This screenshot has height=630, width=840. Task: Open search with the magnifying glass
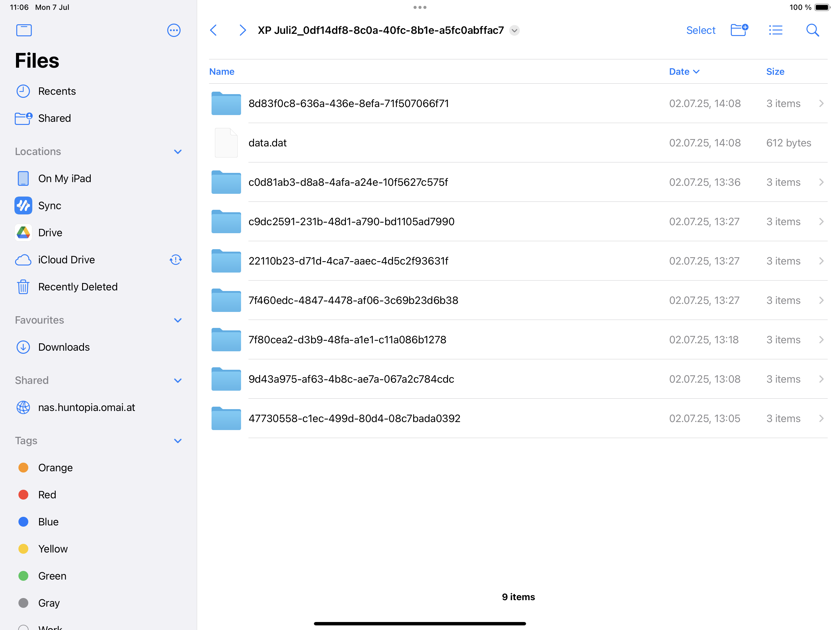pyautogui.click(x=812, y=30)
